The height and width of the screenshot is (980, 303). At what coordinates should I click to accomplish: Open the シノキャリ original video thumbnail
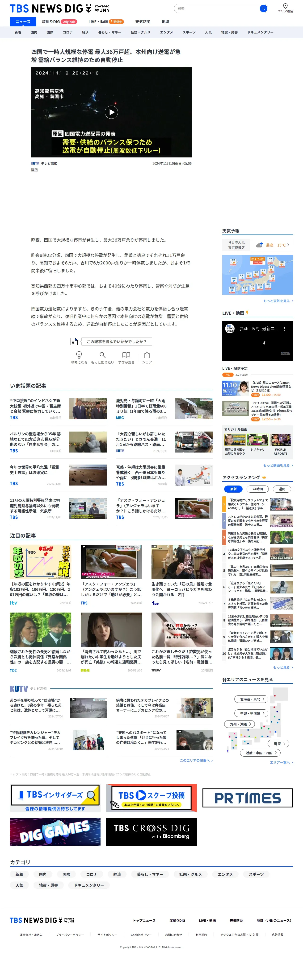point(258,440)
